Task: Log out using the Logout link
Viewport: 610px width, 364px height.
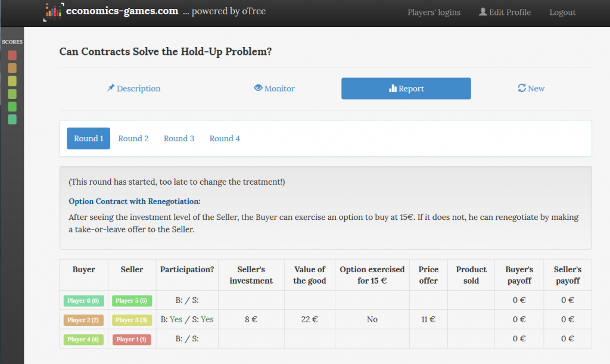Action: point(562,13)
